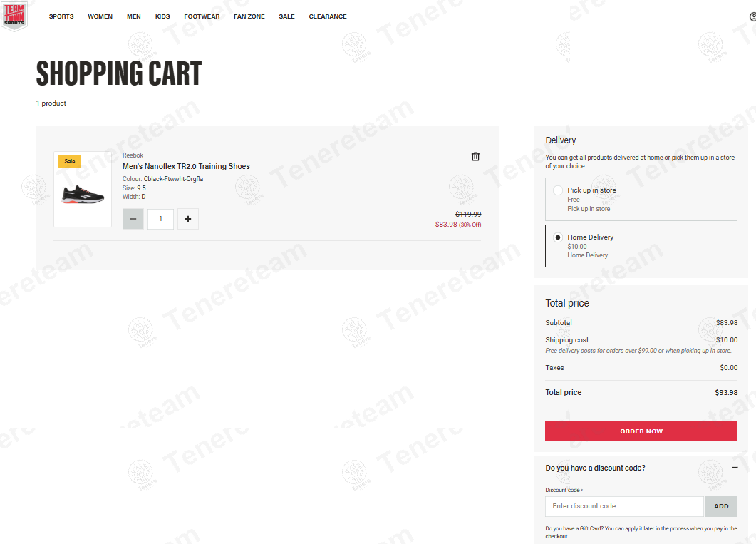Image resolution: width=756 pixels, height=544 pixels.
Task: Open Men's Nanoflex TR2.0 Training Shoes link
Action: point(186,166)
